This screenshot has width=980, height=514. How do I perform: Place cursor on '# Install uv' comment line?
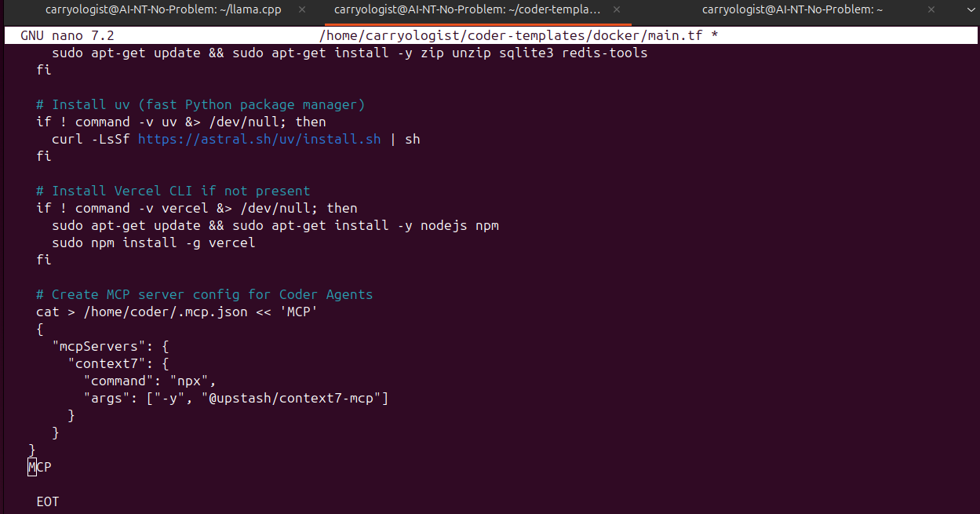coord(201,104)
